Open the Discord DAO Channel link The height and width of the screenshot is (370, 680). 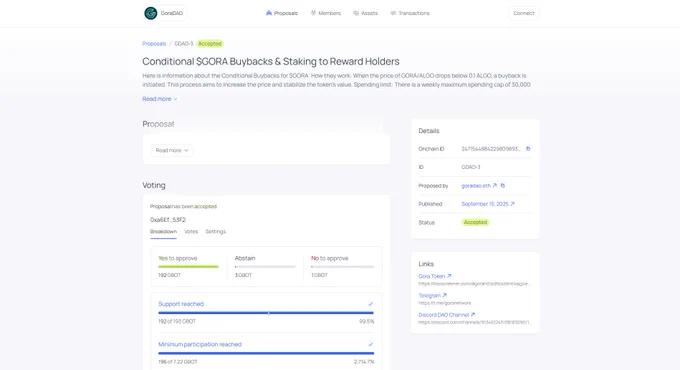tap(447, 315)
